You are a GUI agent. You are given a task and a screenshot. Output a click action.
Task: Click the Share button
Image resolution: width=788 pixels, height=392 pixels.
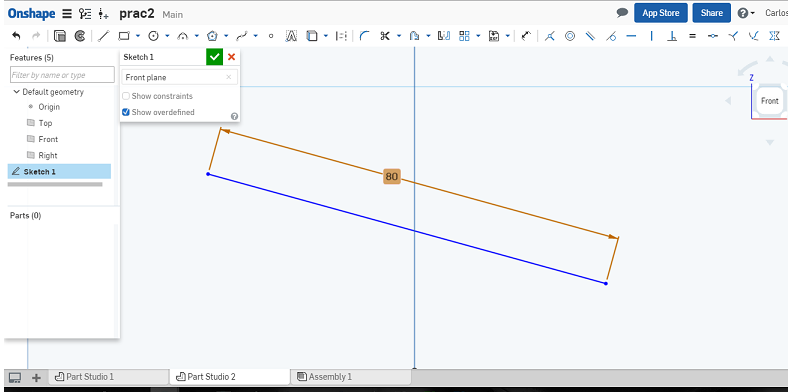click(711, 13)
